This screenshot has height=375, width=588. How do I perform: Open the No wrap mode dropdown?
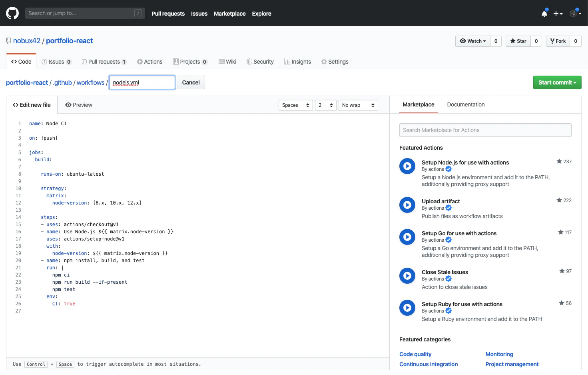coord(358,105)
